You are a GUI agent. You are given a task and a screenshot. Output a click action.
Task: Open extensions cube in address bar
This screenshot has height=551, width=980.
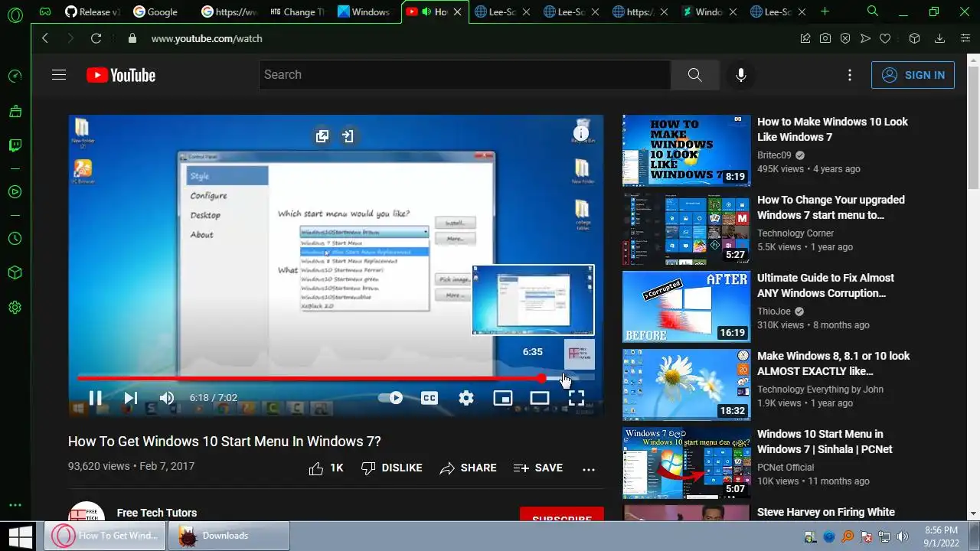914,38
